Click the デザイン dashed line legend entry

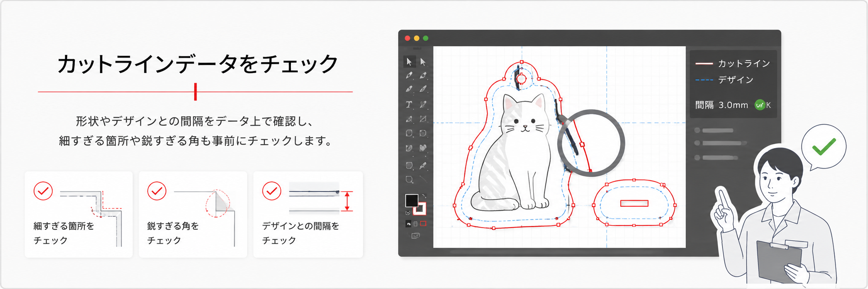pos(725,80)
